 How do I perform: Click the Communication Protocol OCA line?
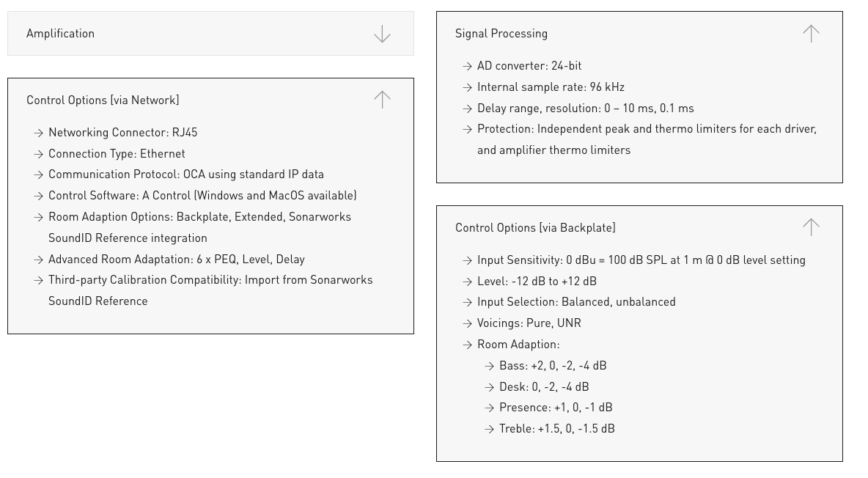(186, 174)
